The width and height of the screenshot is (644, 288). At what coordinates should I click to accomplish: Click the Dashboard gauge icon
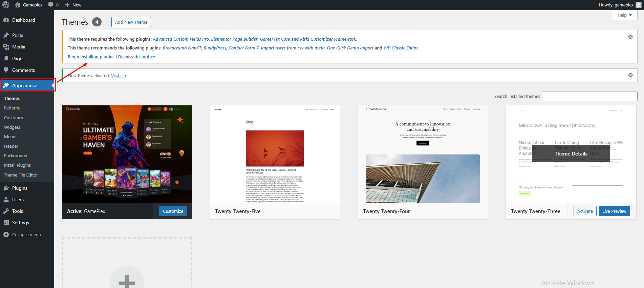pyautogui.click(x=6, y=20)
